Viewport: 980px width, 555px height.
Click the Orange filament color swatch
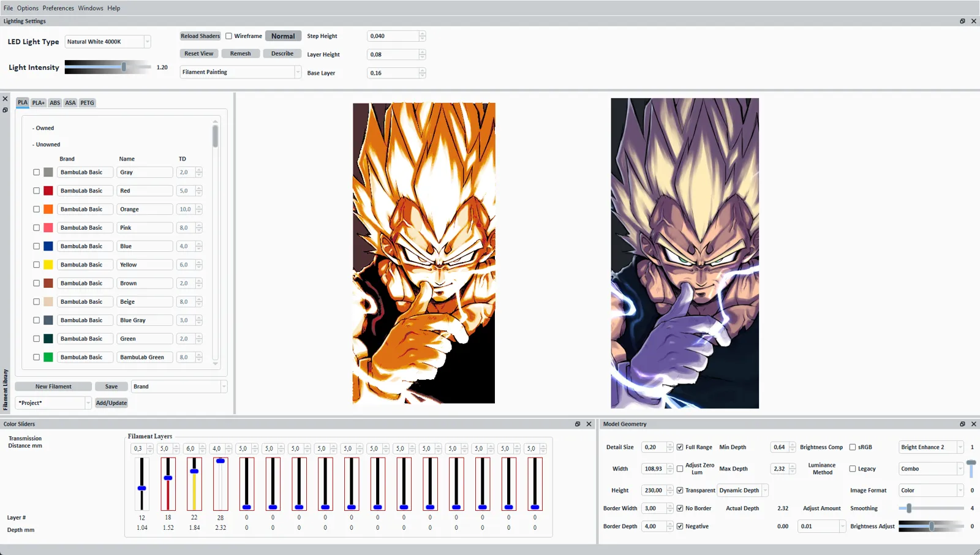[x=48, y=210]
